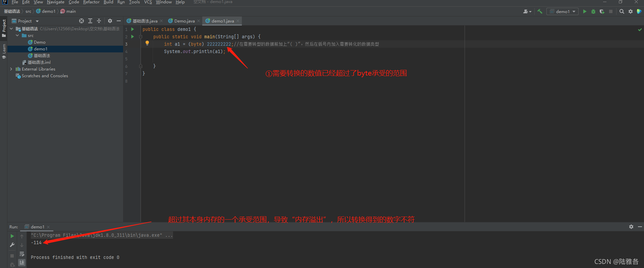644x268 pixels.
Task: Run main method from gutter arrow on line 2
Action: pyautogui.click(x=132, y=37)
